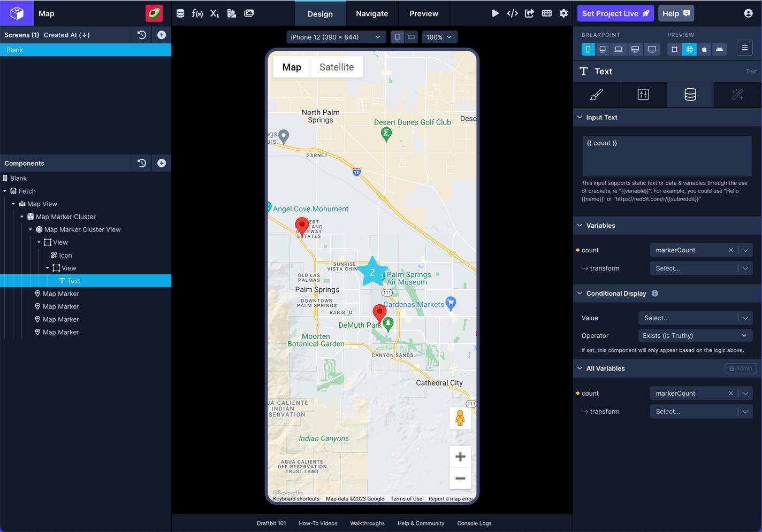Set portrait device orientation
762x532 pixels.
[x=397, y=37]
